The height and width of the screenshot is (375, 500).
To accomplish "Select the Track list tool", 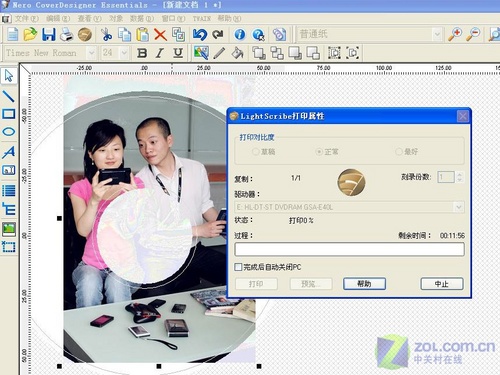I will (9, 191).
